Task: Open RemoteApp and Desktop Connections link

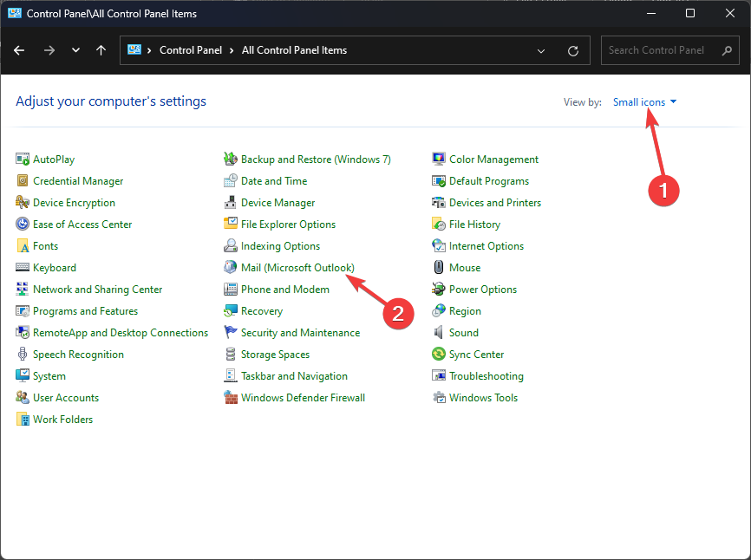Action: [x=121, y=333]
